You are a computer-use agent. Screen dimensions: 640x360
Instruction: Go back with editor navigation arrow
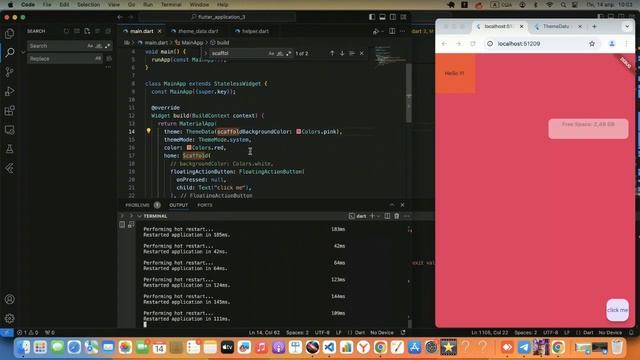(x=120, y=17)
